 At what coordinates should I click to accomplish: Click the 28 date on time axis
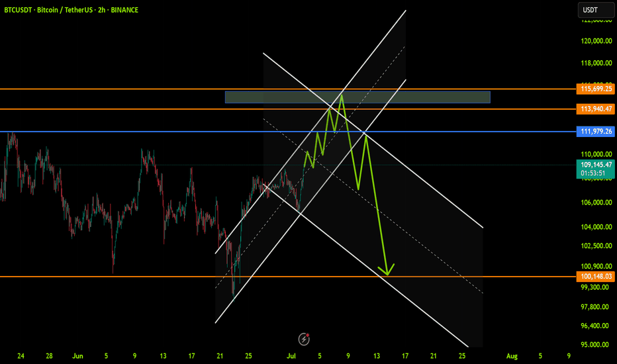click(x=49, y=356)
